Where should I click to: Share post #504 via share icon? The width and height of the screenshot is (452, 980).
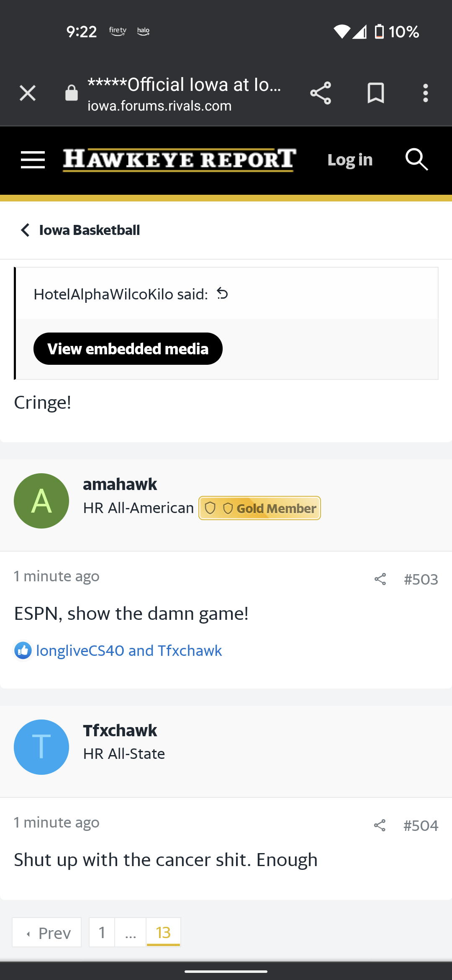point(380,825)
